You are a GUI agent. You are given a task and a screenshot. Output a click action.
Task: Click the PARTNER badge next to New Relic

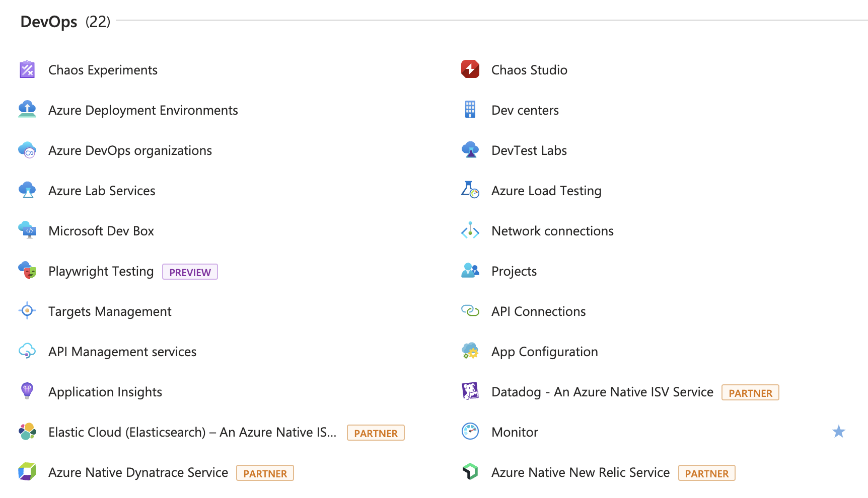tap(706, 473)
